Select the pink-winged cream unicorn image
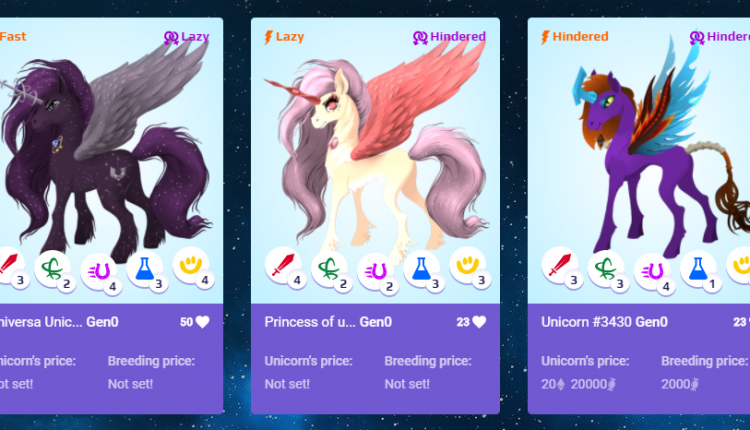 [375, 153]
